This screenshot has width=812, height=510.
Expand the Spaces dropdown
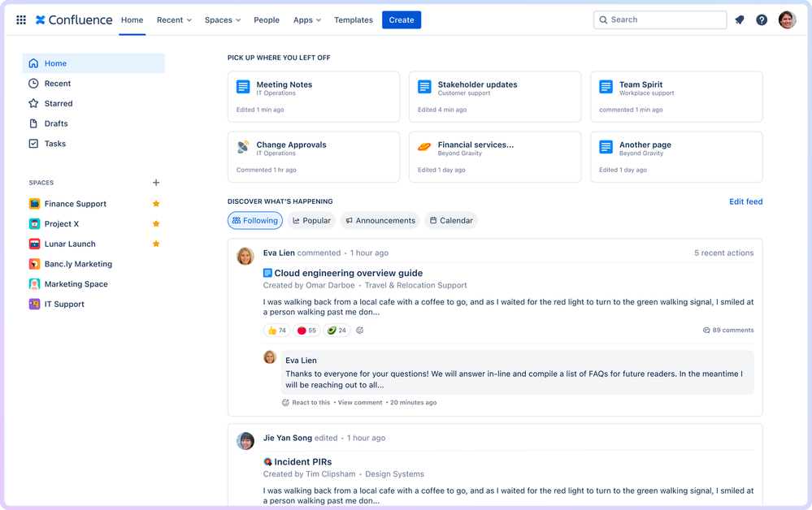[222, 19]
